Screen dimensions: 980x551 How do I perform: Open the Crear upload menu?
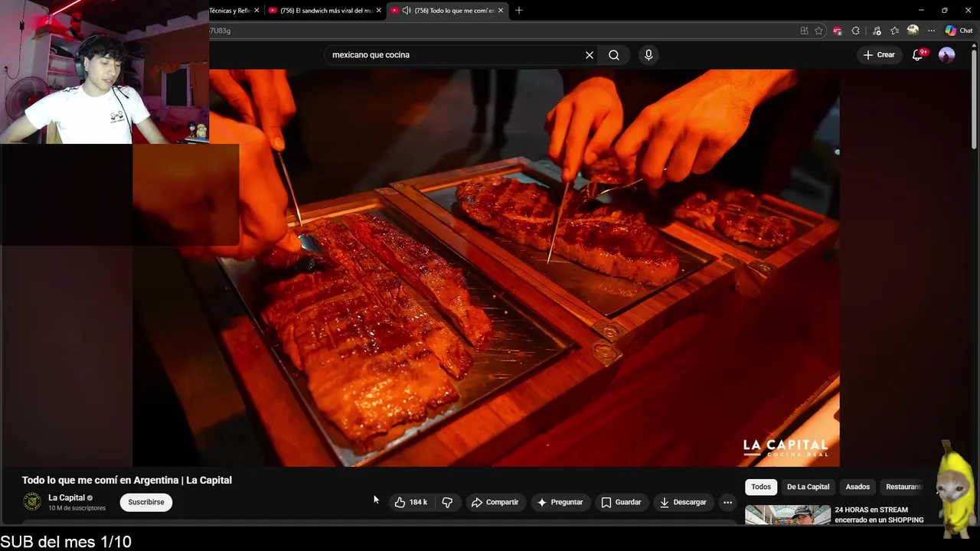[879, 55]
